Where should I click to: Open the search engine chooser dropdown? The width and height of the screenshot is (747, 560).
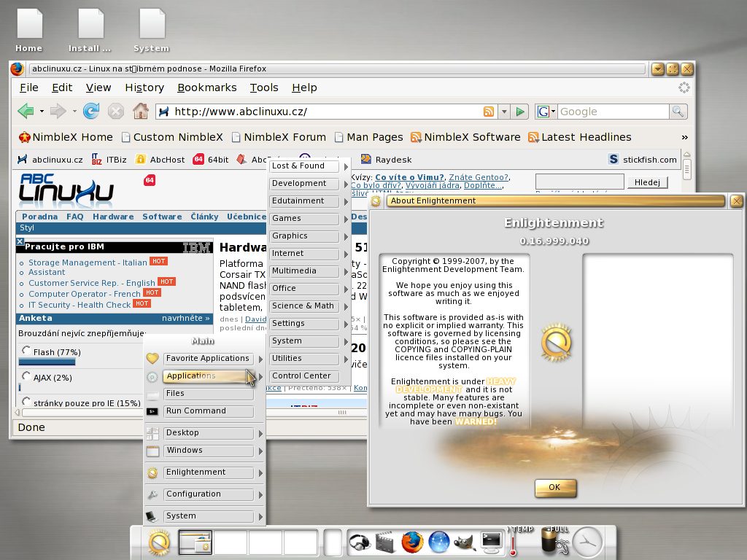pos(546,112)
